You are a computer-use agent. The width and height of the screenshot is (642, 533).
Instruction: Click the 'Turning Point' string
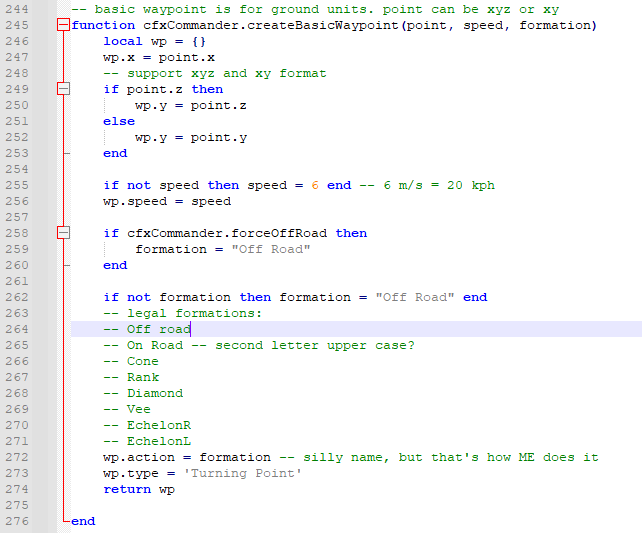click(x=243, y=473)
